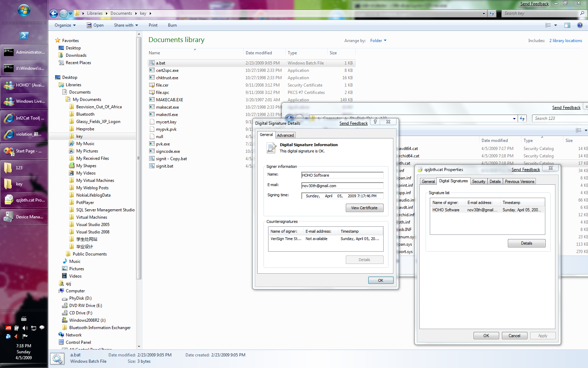The width and height of the screenshot is (588, 368).
Task: Click ATI tray icon
Action: tap(8, 328)
